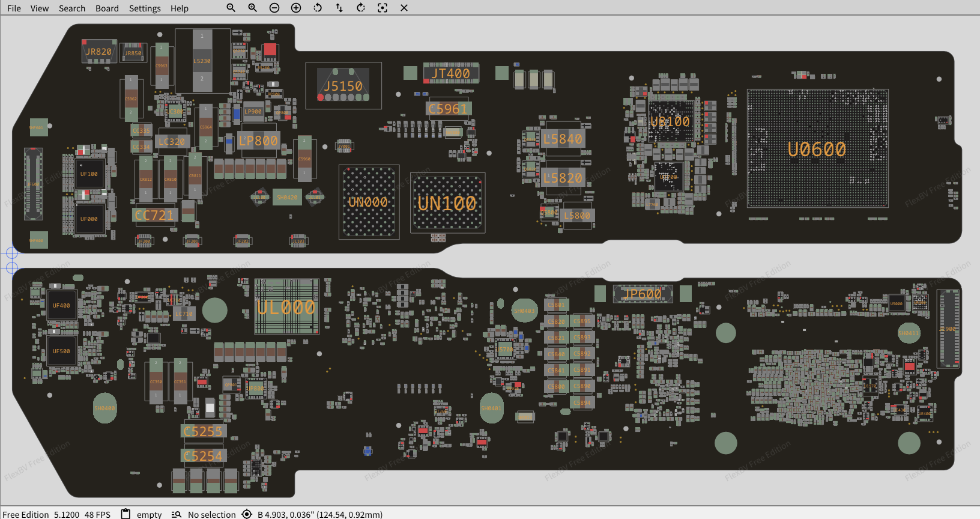Click the circled minus toolbar icon
This screenshot has width=980, height=519.
tap(274, 8)
